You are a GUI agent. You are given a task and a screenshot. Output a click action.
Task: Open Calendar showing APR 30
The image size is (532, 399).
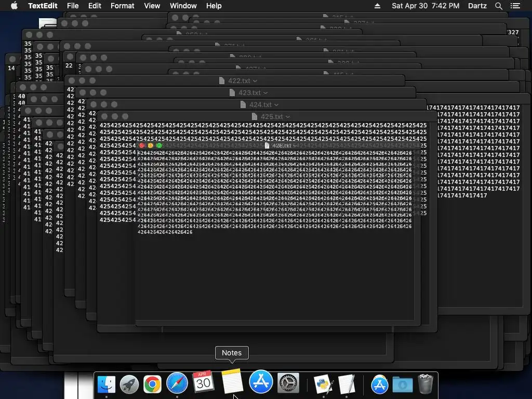203,382
